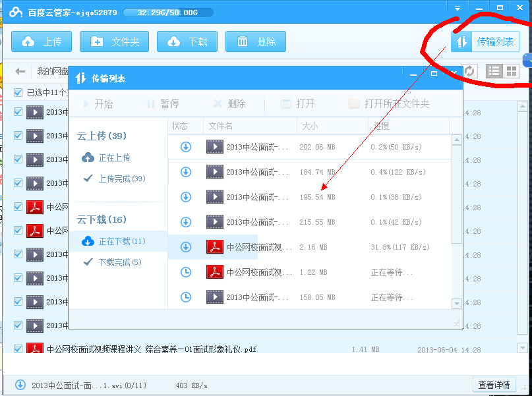Sort by 进度 column header
Screen dimensions: 532x396
[409, 126]
